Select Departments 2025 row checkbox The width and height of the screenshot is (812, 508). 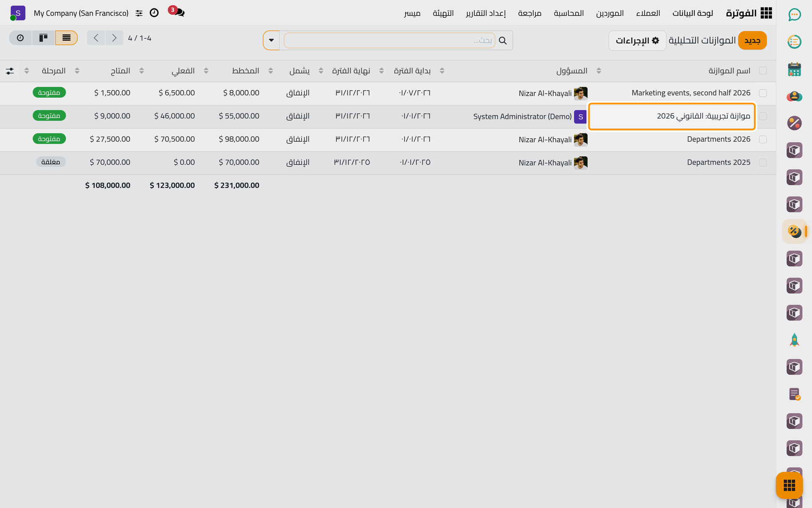click(763, 163)
